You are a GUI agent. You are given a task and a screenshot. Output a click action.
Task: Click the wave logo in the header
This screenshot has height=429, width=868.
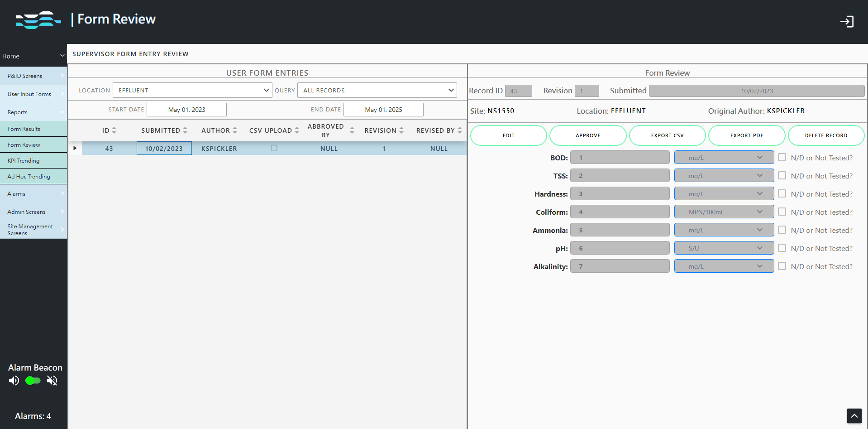click(x=38, y=20)
